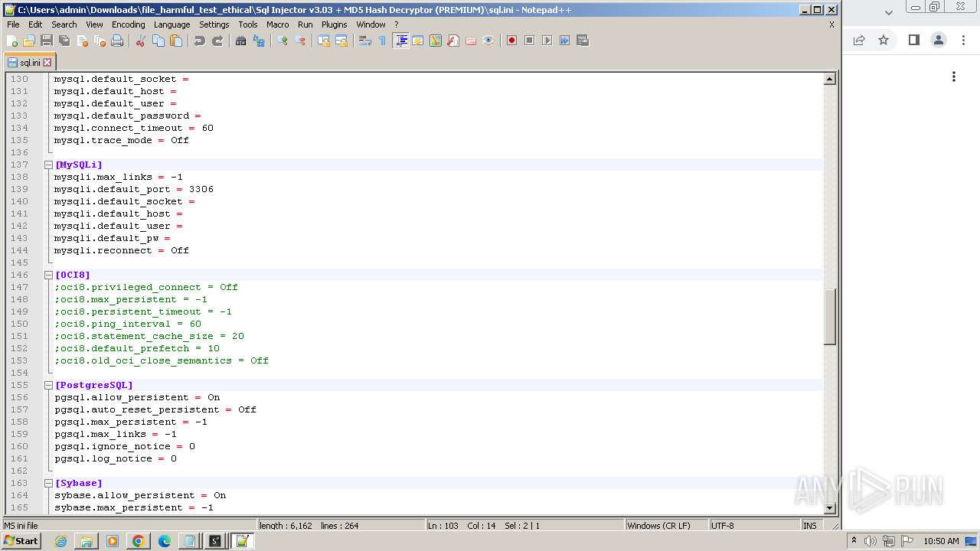The image size is (980, 551).
Task: Click the Windows (CR LF) status bar field
Action: pos(666,526)
